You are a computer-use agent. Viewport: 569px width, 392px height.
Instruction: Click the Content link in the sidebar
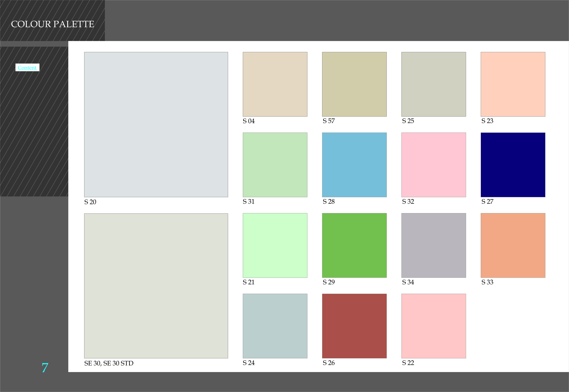[27, 68]
